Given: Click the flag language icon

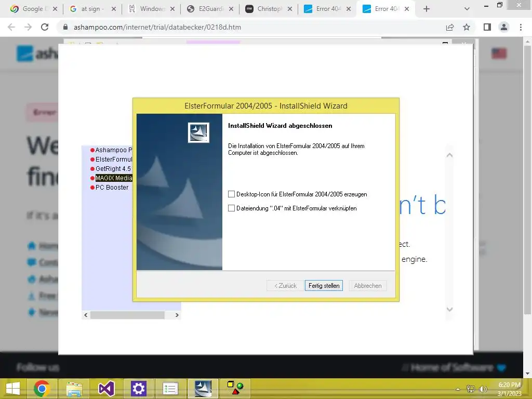Looking at the screenshot, I should pyautogui.click(x=499, y=54).
